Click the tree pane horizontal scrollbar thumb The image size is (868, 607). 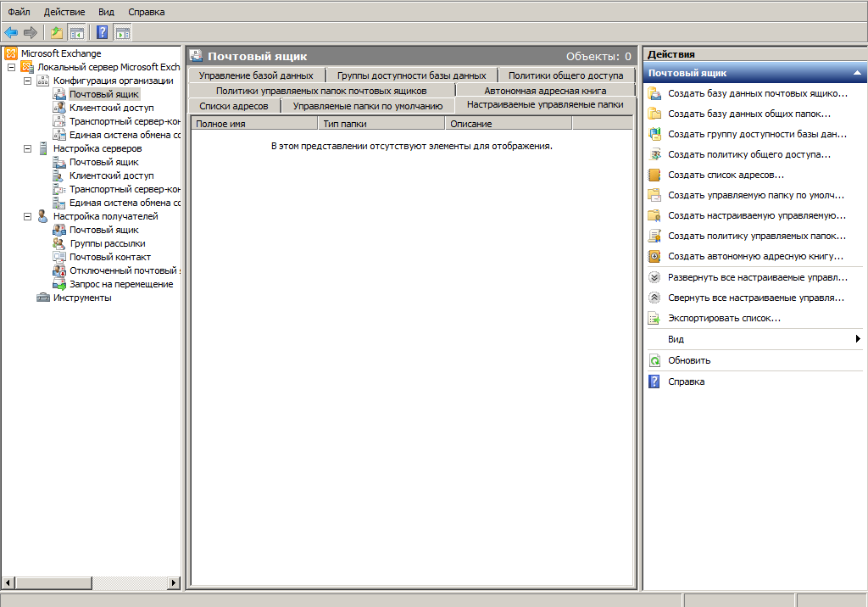pos(53,582)
